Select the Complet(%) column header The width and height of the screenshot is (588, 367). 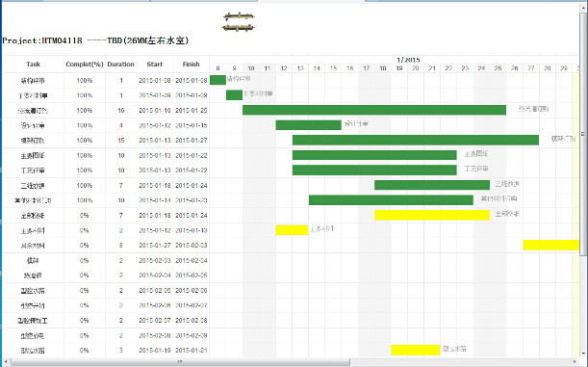click(85, 65)
